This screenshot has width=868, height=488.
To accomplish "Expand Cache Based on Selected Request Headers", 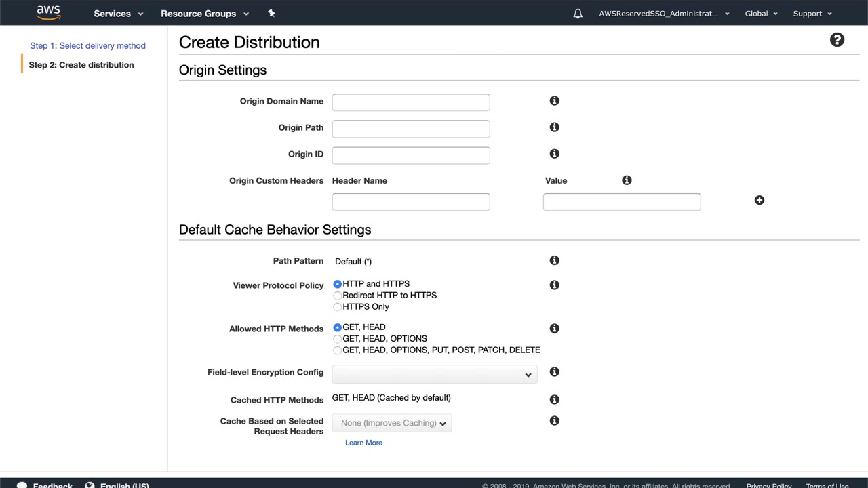I will point(393,423).
